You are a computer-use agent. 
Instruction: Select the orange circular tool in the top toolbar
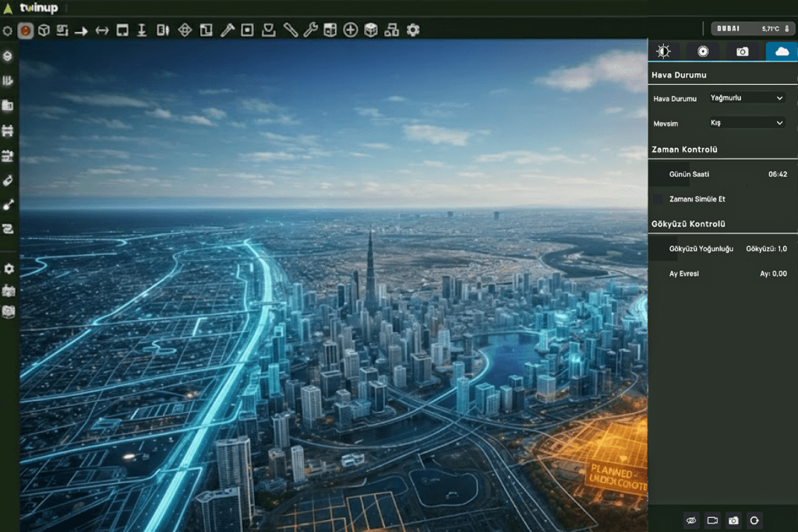pos(26,30)
